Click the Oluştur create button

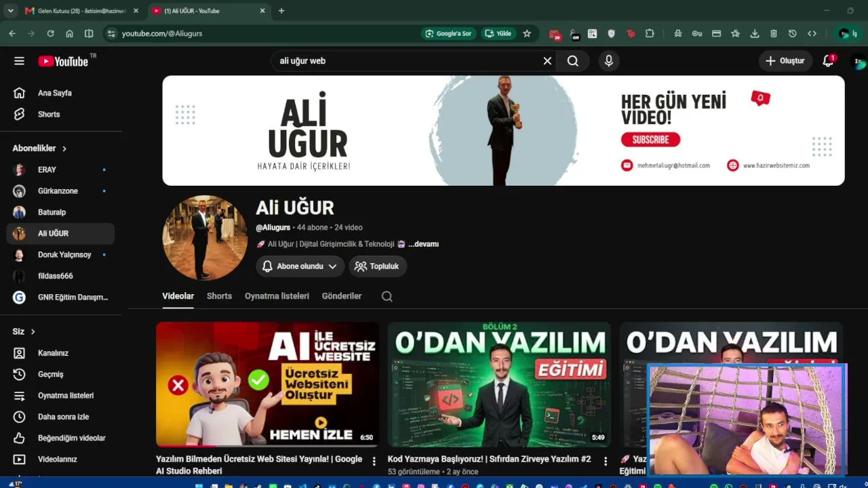[x=785, y=61]
